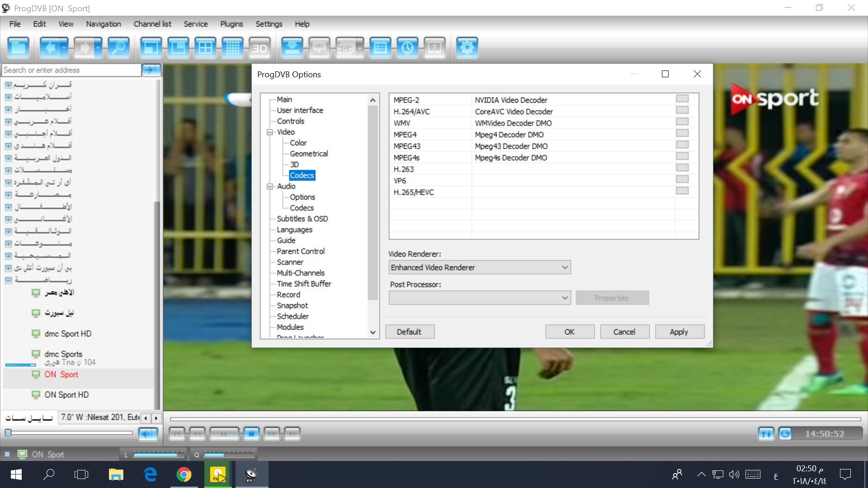
Task: Click the back navigation arrow toolbar icon
Action: coord(50,47)
